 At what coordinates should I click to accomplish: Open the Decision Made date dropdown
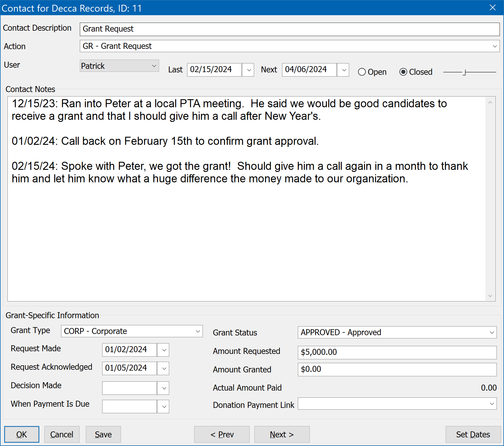(x=163, y=388)
